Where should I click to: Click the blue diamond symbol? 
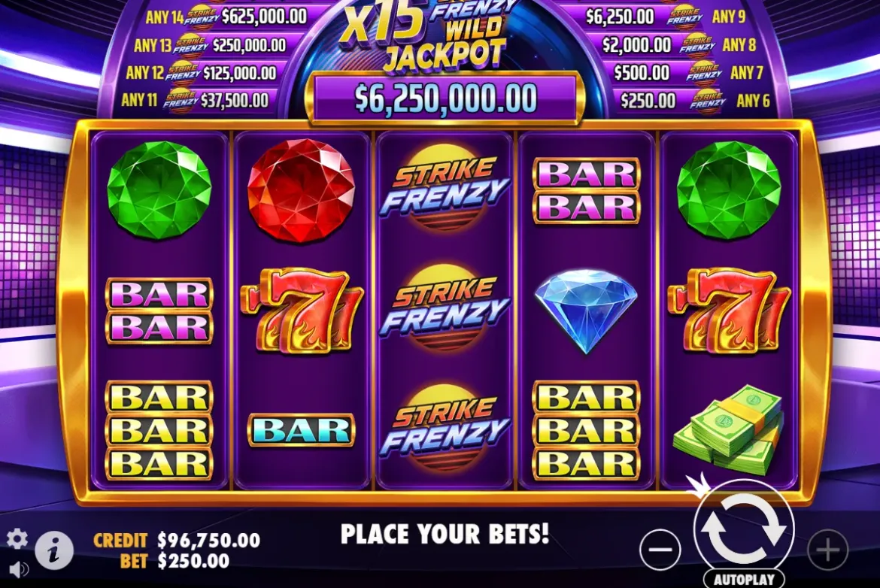pyautogui.click(x=587, y=311)
